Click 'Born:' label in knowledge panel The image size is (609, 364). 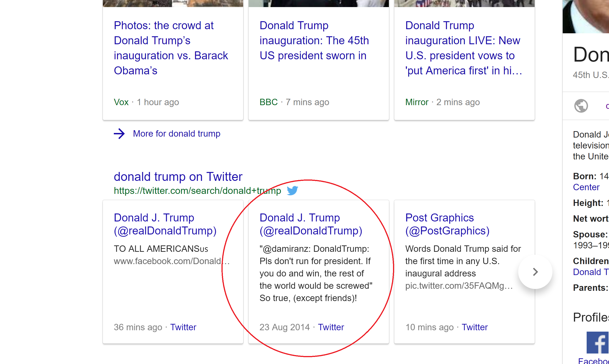(x=584, y=176)
